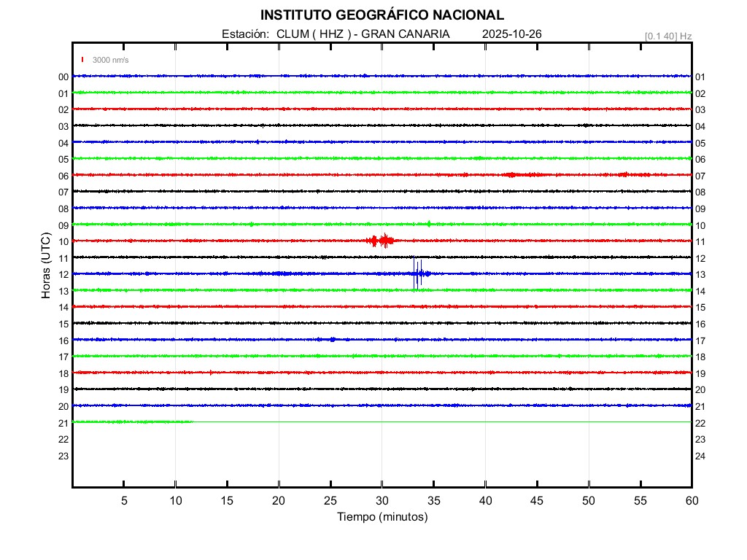Click the date 2025-10-26 in header

512,34
